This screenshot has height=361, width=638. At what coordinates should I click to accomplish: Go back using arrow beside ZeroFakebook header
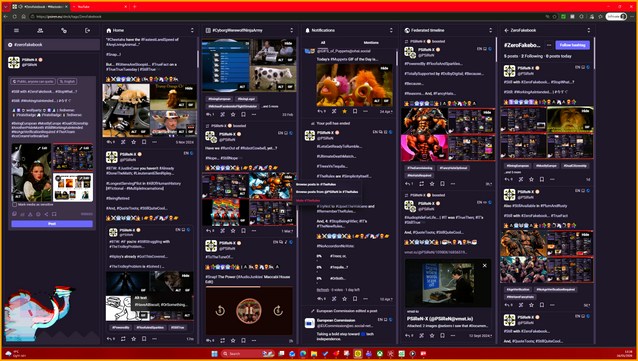507,31
